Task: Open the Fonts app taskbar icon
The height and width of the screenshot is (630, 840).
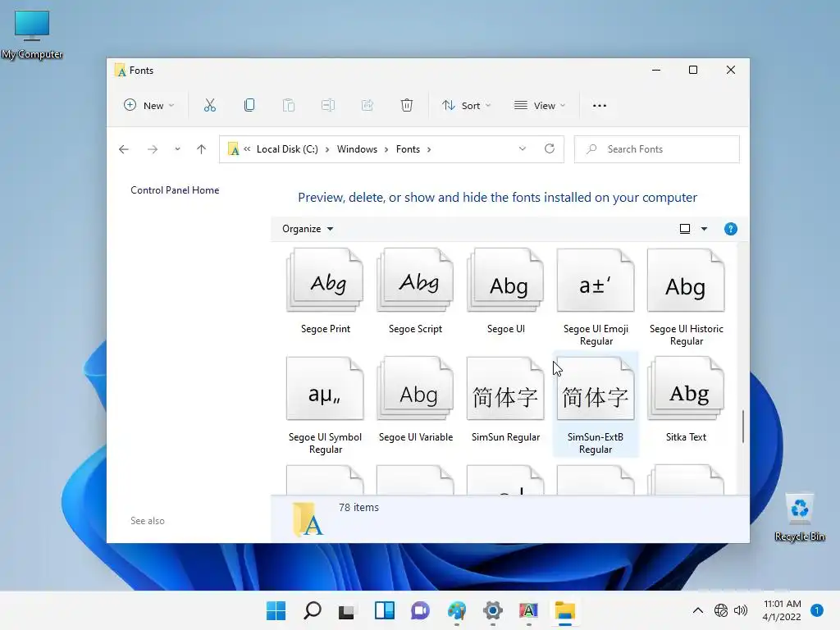Action: pos(528,610)
